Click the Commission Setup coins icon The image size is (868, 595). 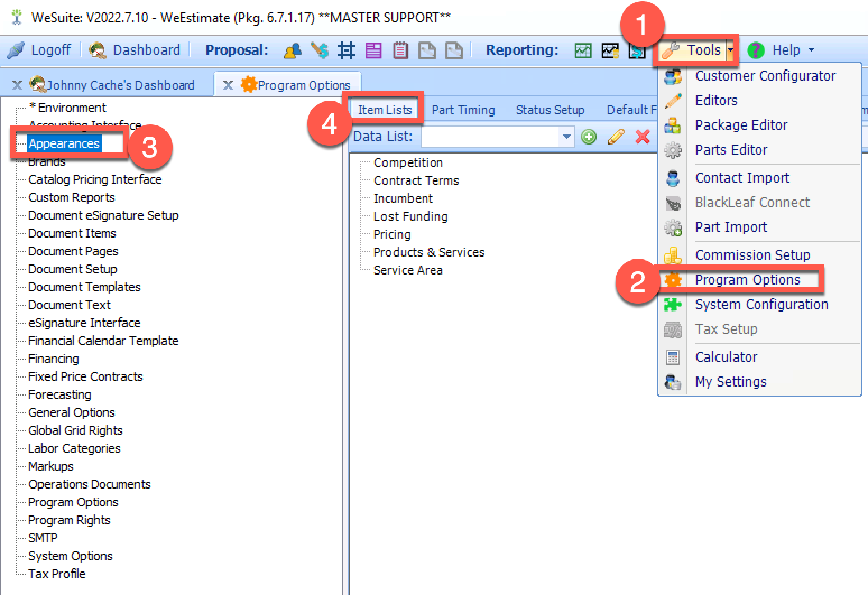point(673,255)
